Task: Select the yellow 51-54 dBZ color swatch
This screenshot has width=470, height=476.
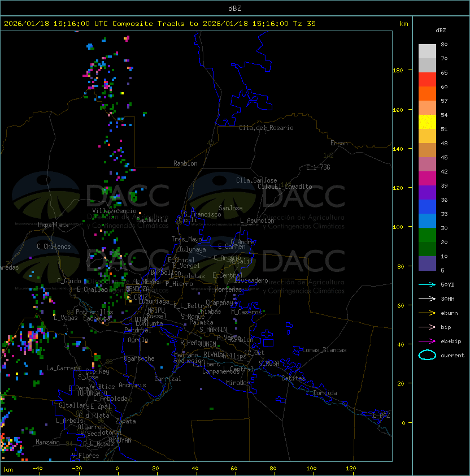Action: [427, 122]
